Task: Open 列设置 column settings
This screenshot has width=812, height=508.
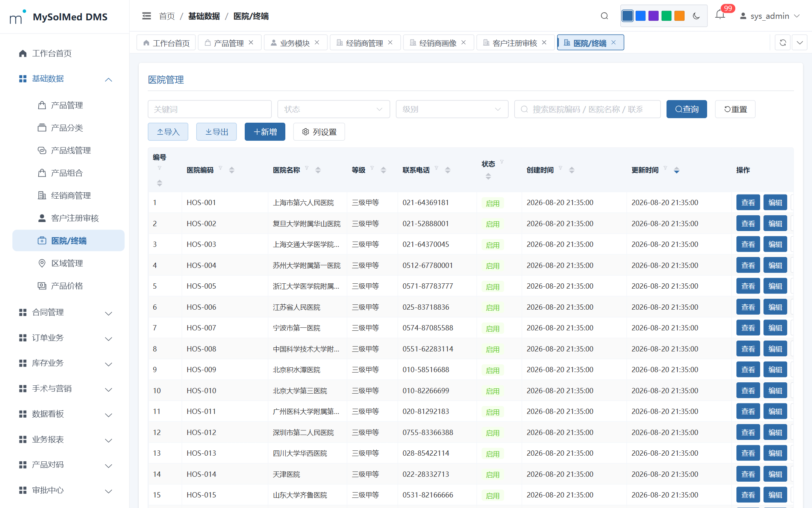Action: click(319, 132)
